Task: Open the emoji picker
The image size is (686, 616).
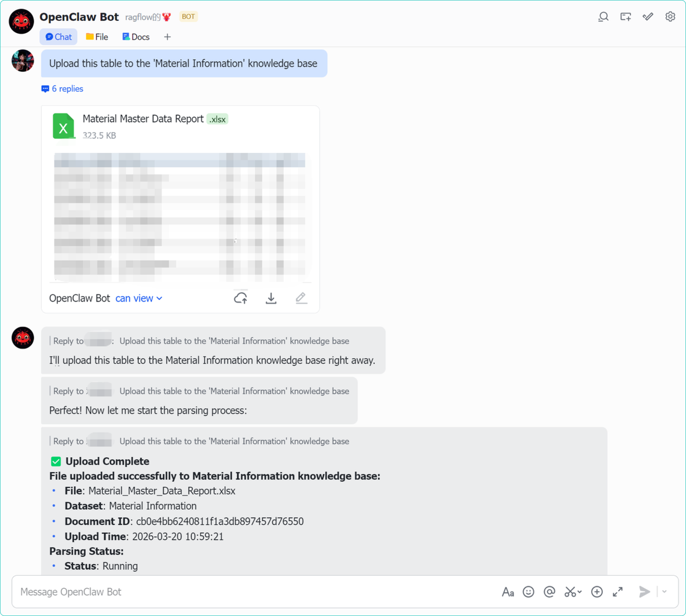Action: click(x=528, y=592)
